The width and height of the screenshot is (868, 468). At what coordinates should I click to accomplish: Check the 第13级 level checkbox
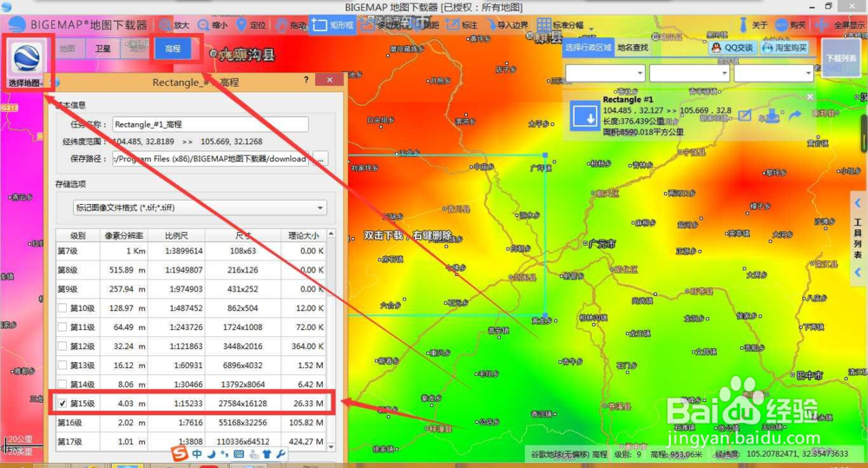pos(62,365)
